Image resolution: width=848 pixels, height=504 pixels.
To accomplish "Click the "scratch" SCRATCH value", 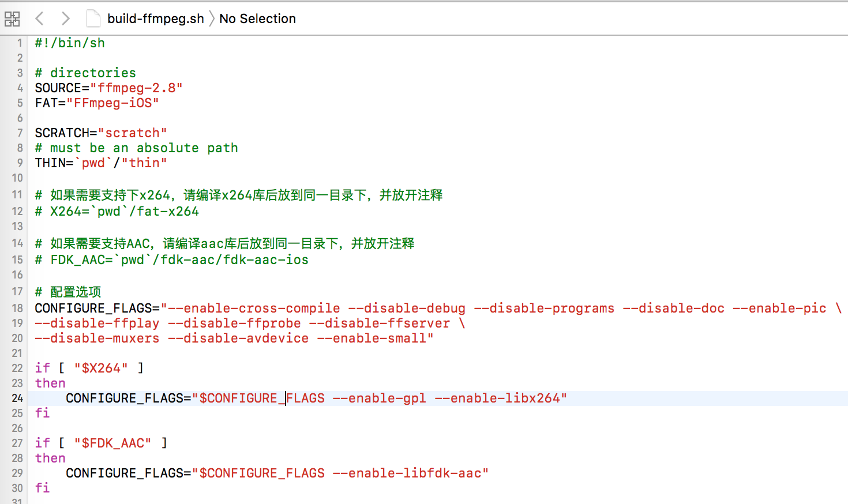I will pos(132,133).
